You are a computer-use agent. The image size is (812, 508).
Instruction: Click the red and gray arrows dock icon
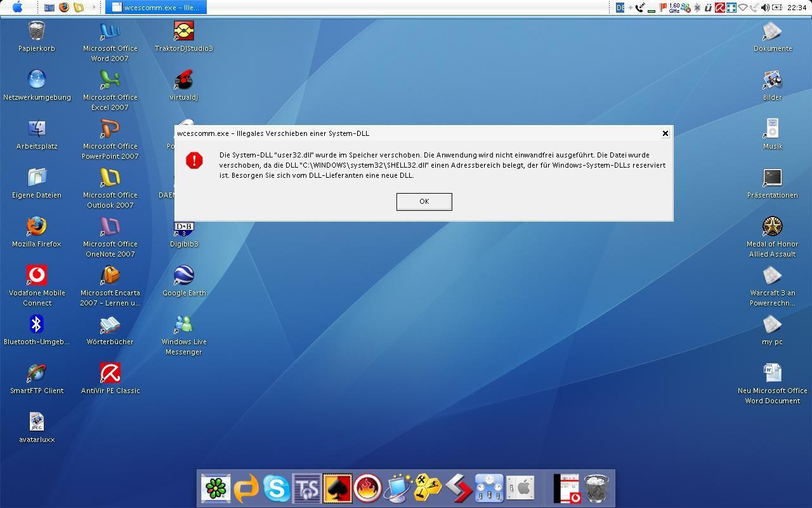click(459, 488)
